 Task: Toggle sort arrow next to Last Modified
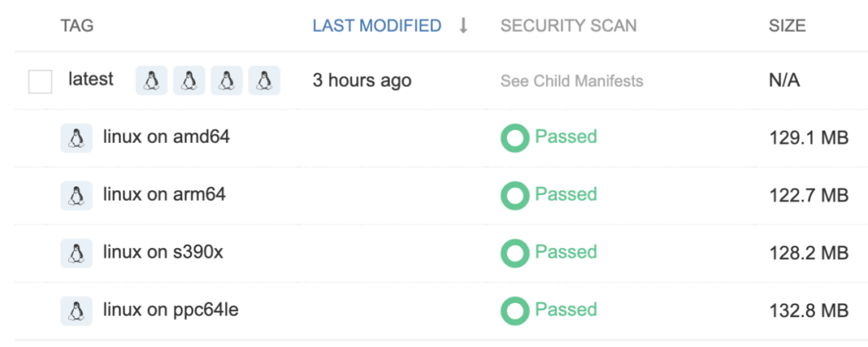click(x=463, y=26)
